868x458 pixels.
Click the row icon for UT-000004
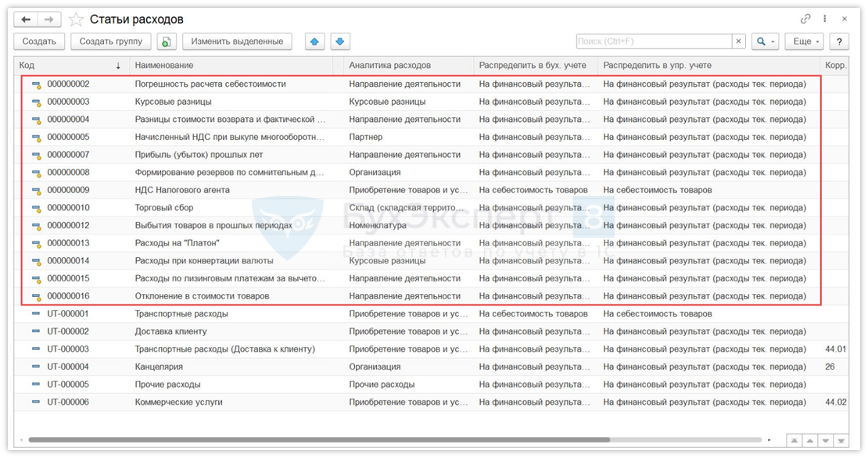(36, 367)
